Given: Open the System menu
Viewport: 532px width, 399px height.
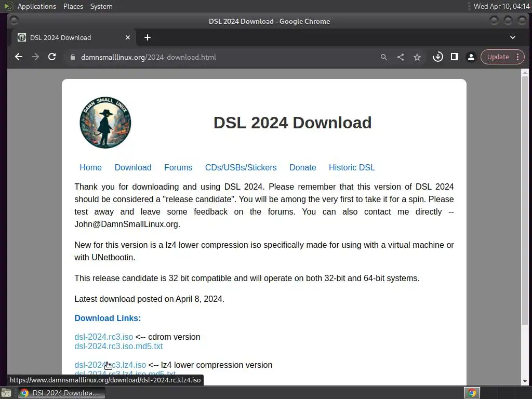Looking at the screenshot, I should pos(101,6).
